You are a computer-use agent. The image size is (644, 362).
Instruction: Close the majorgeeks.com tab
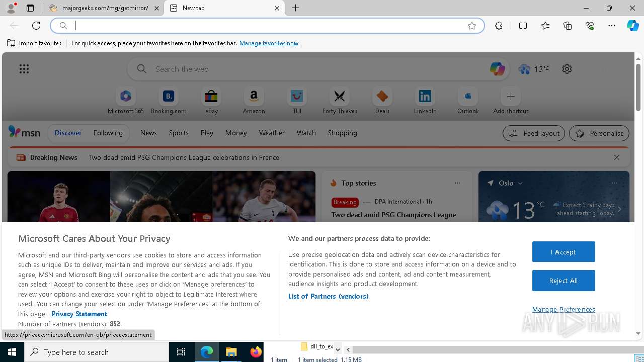(157, 8)
